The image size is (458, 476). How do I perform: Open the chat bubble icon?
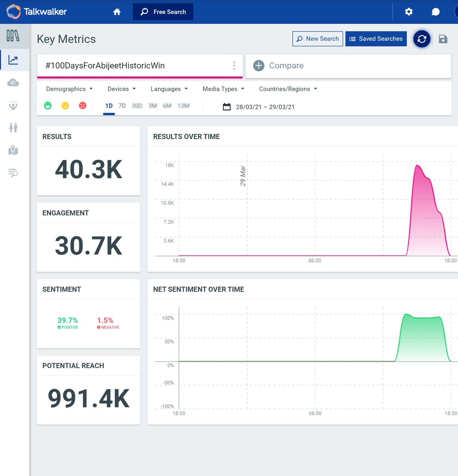click(435, 12)
